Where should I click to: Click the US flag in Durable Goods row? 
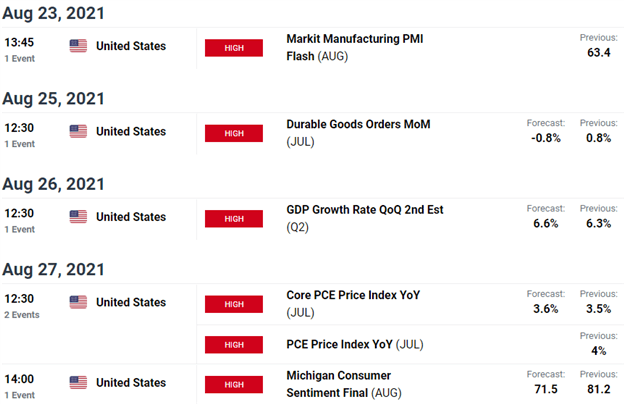pyautogui.click(x=78, y=131)
